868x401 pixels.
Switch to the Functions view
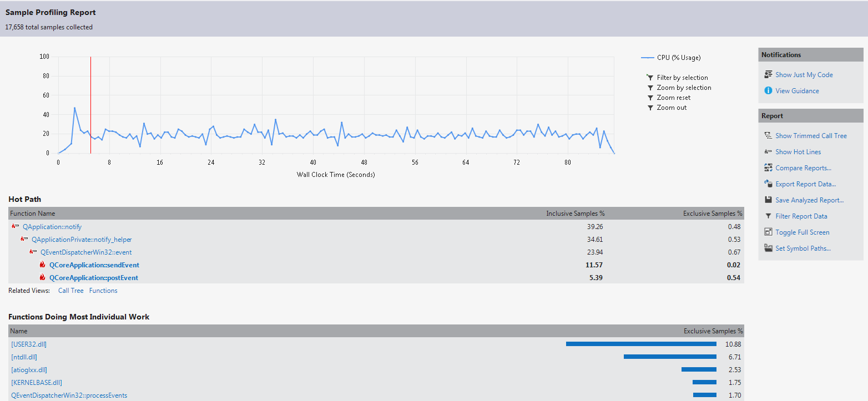tap(103, 290)
